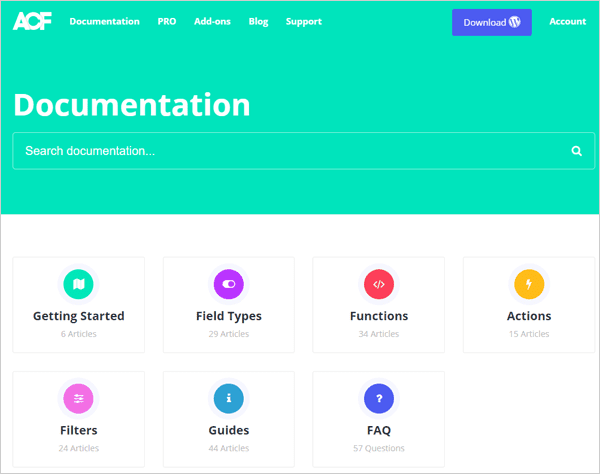The width and height of the screenshot is (600, 474).
Task: Go to Add-ons in navigation
Action: click(212, 21)
